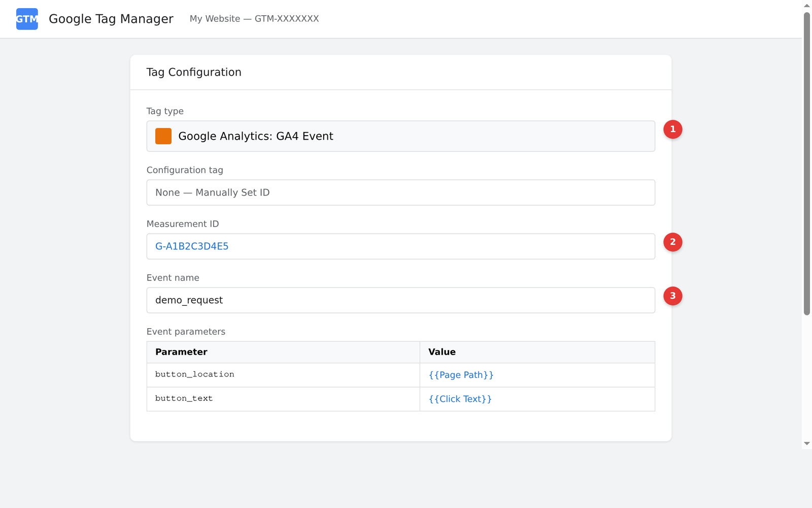Open the Tag type selector
The height and width of the screenshot is (508, 812).
coord(400,136)
